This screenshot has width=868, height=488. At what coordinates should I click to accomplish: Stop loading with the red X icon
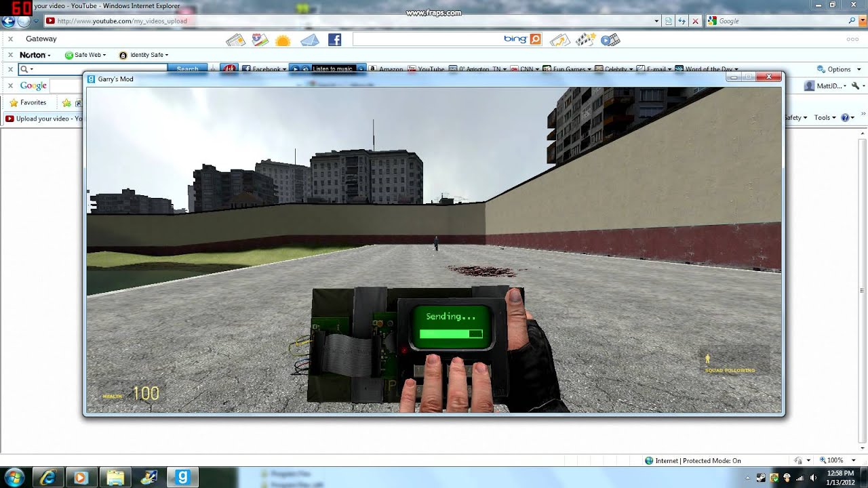(695, 21)
